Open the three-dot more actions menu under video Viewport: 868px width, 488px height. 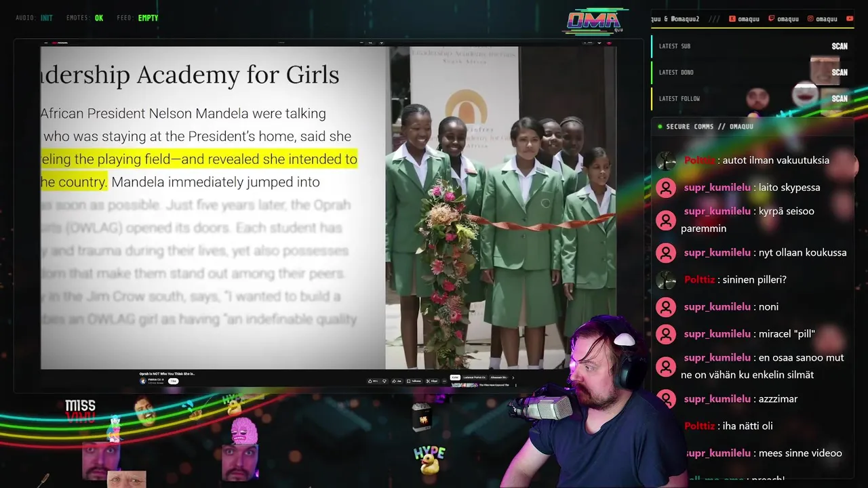point(444,381)
